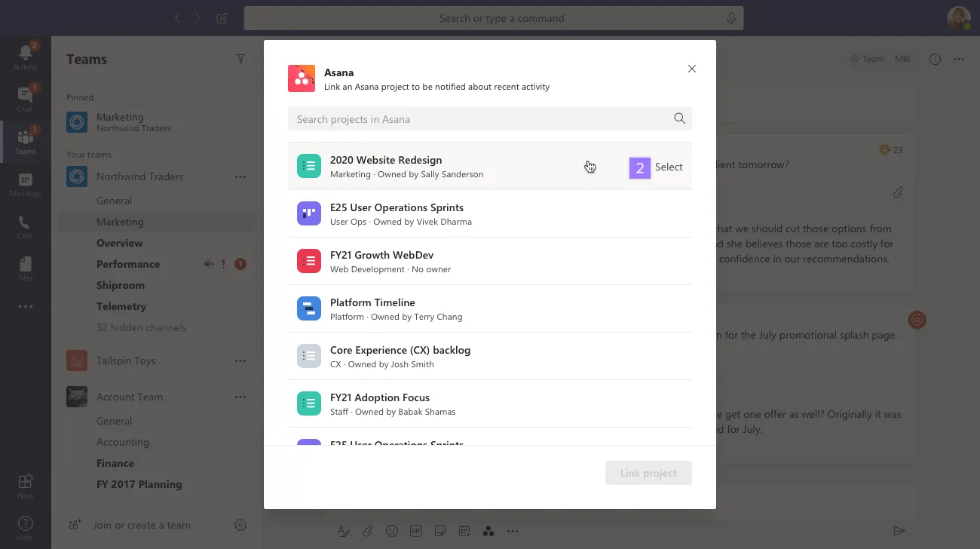
Task: Switch to the Accounting channel
Action: (x=123, y=442)
